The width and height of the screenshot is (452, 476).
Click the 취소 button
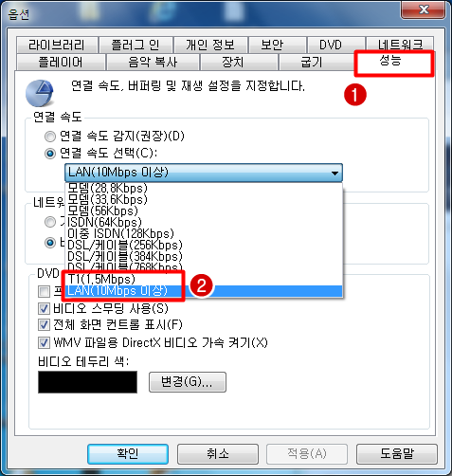pos(218,454)
